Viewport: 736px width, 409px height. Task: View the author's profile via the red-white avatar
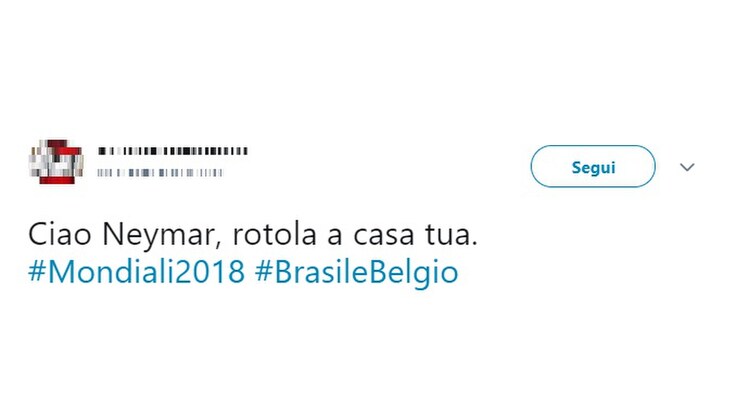[x=56, y=162]
